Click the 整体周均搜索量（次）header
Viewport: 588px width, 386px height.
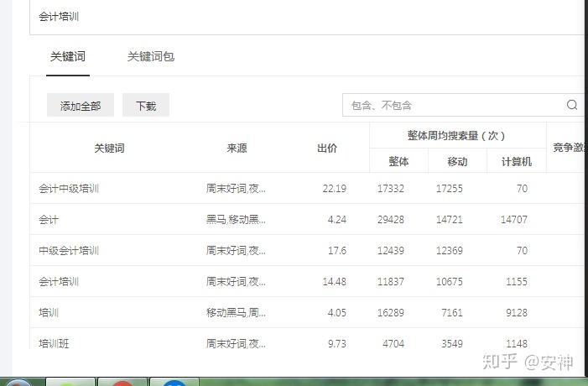pos(457,135)
